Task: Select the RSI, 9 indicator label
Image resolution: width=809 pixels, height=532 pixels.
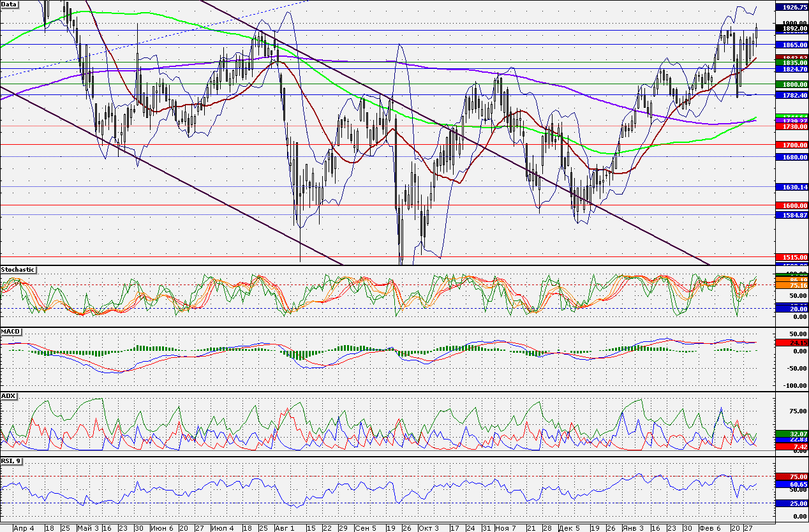Action: (11, 460)
